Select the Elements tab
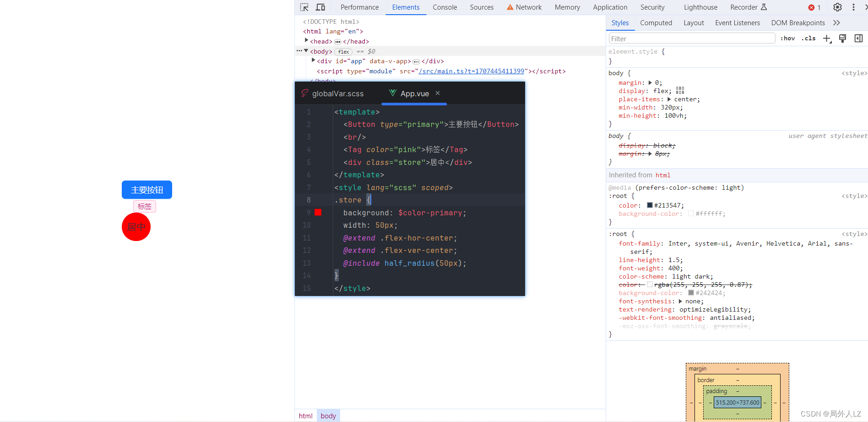 pos(406,7)
